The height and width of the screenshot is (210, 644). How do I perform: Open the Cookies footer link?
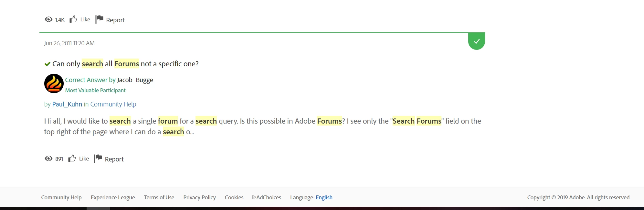click(x=234, y=197)
